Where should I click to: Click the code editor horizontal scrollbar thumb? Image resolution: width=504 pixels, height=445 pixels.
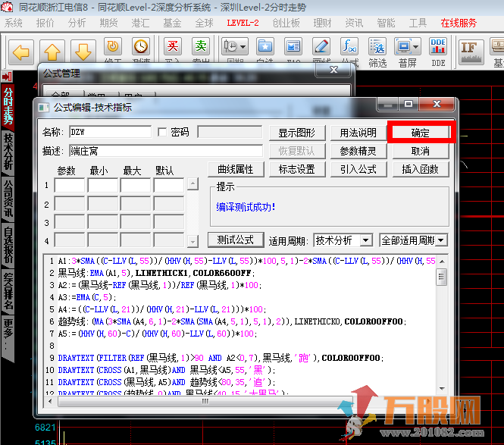205,401
